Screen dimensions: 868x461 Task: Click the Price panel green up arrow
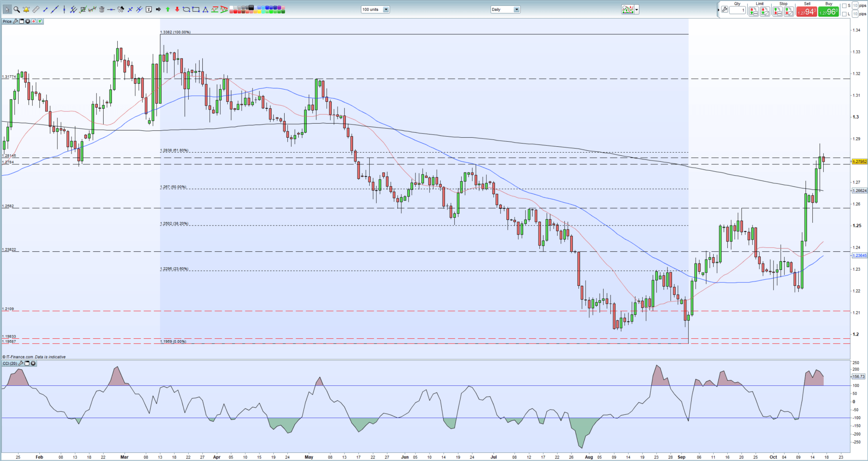coord(40,21)
